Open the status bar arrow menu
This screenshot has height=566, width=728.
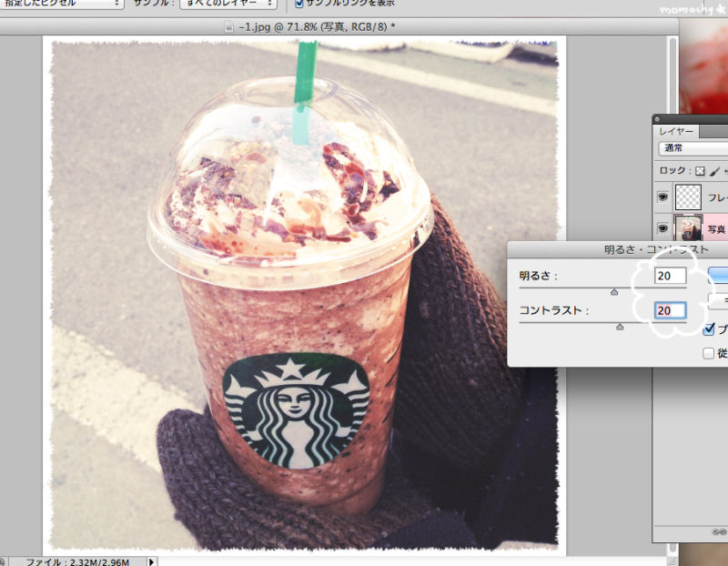click(x=151, y=561)
